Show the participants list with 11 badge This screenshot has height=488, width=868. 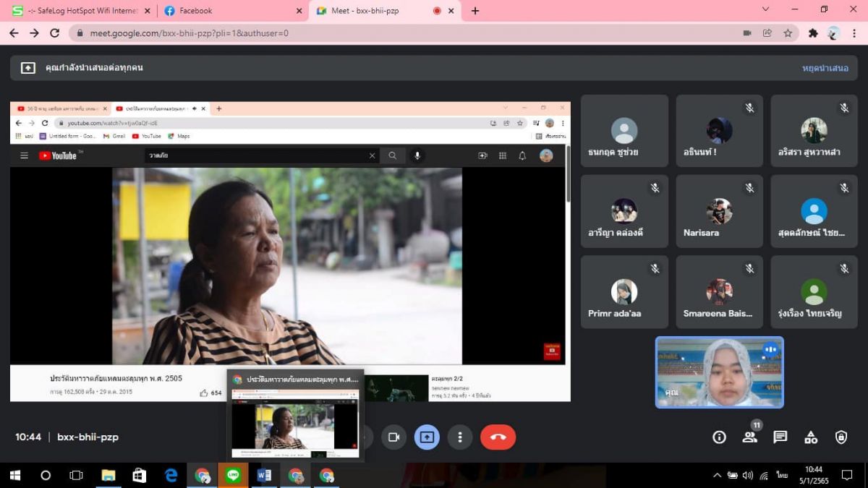coord(749,437)
